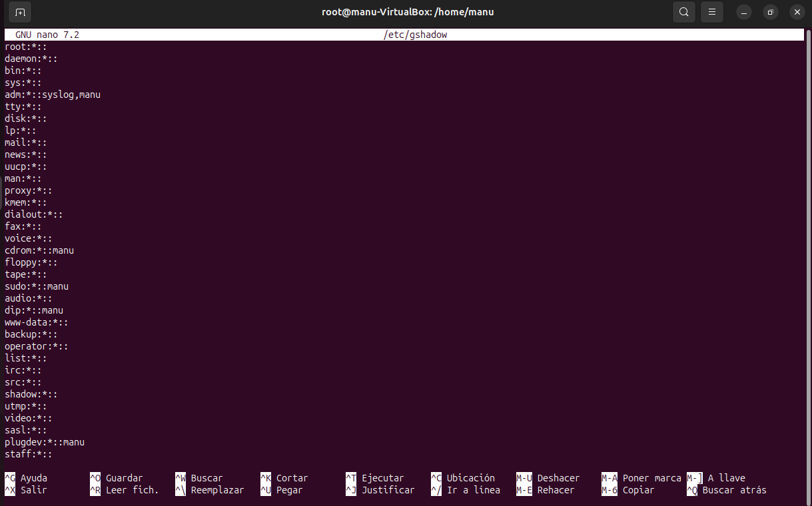
Task: Restore down the terminal window
Action: pos(771,12)
